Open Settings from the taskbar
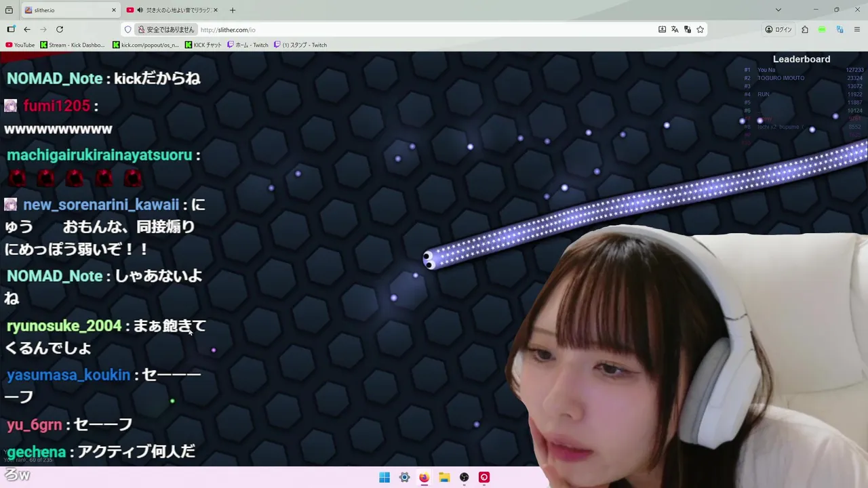Screen dimensions: 868x488 click(x=404, y=477)
